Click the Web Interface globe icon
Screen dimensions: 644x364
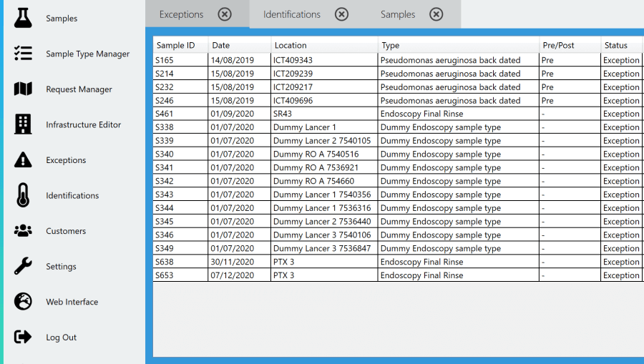[x=23, y=302]
